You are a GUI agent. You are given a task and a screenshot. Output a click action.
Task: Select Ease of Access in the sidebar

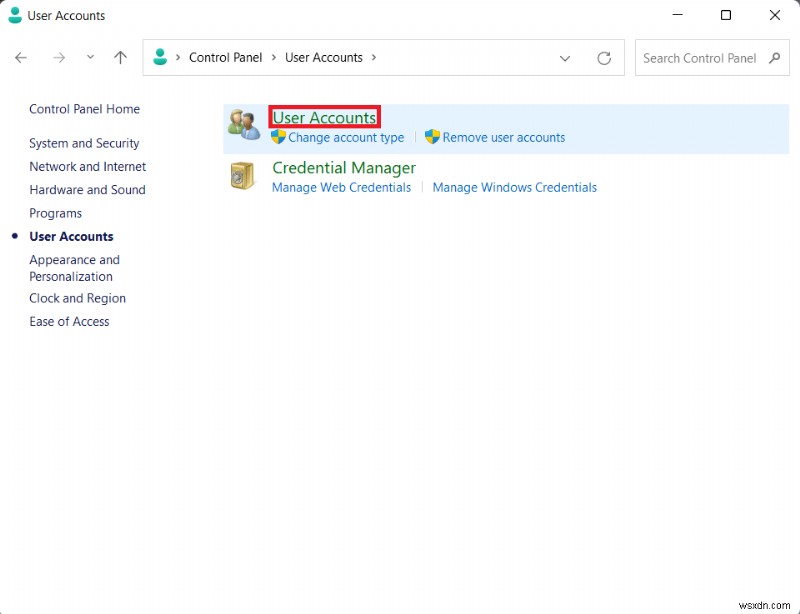click(x=69, y=321)
